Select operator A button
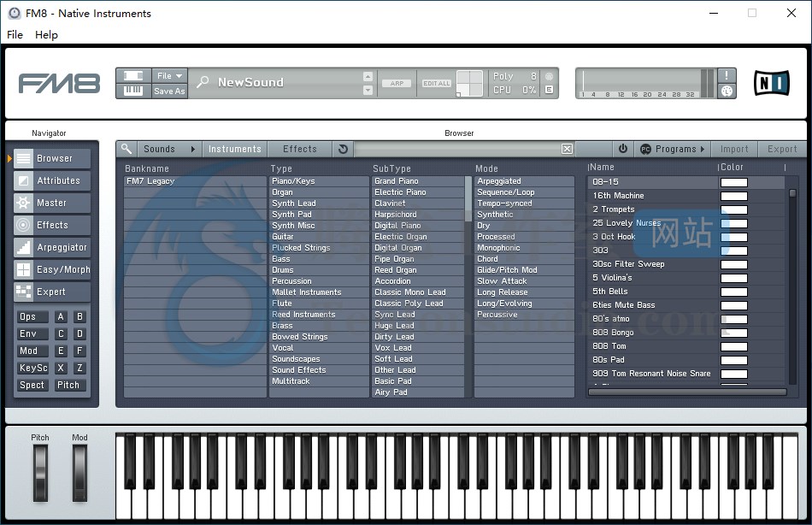This screenshot has width=812, height=525. [61, 316]
